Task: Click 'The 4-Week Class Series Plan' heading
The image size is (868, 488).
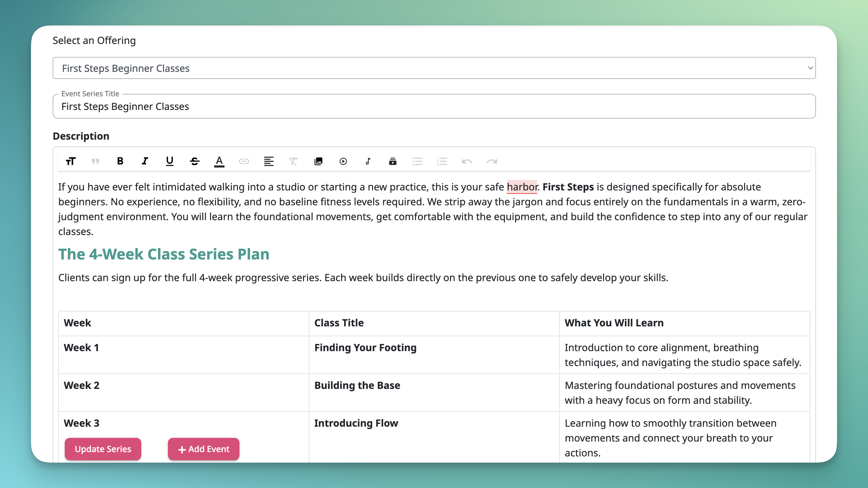Action: click(164, 254)
